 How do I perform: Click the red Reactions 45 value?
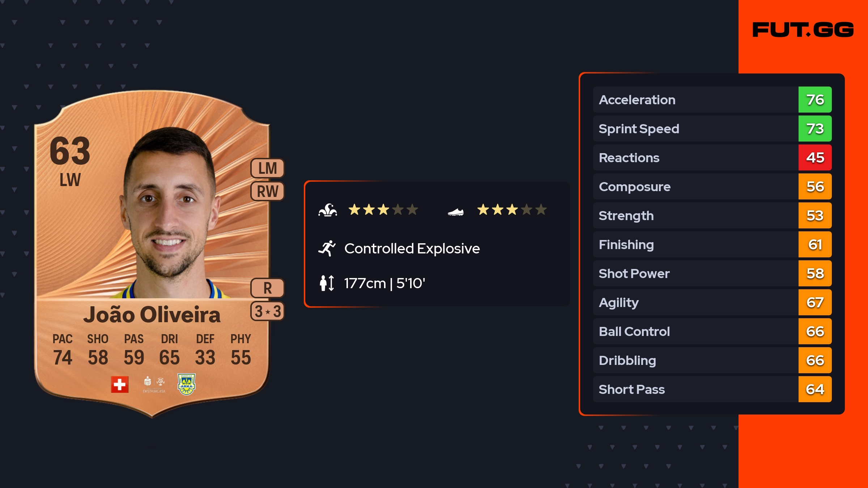point(815,157)
